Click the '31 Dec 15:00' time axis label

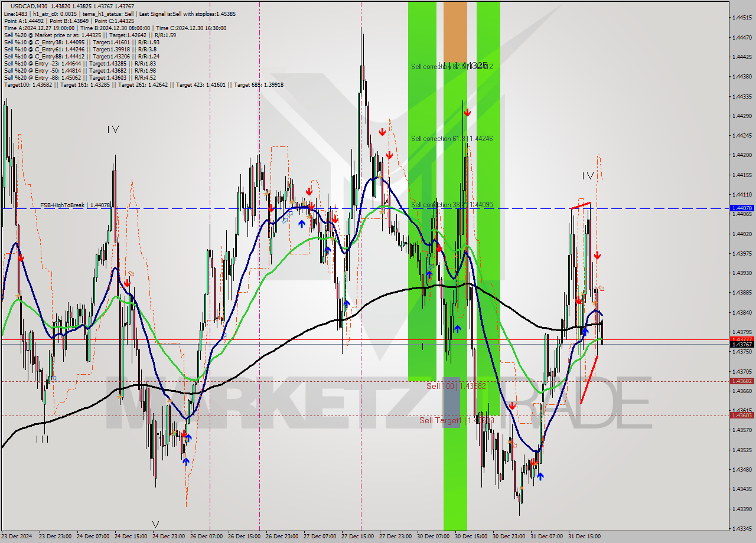584,537
